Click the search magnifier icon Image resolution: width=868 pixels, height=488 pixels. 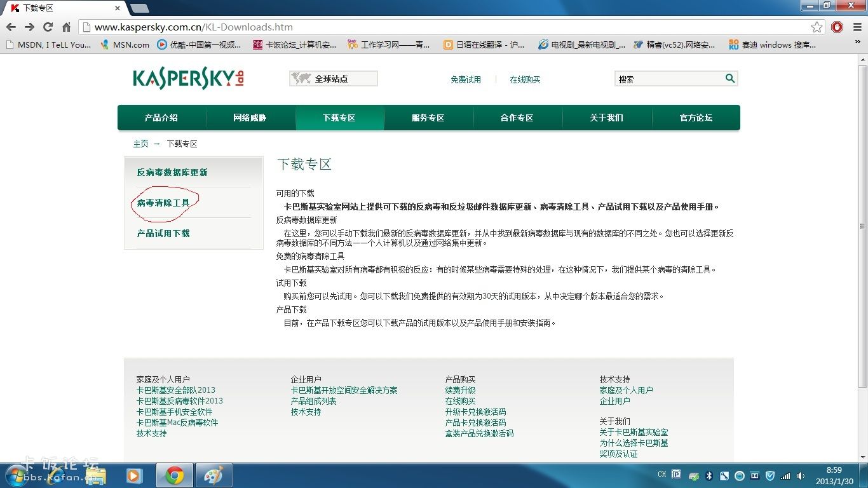click(730, 78)
